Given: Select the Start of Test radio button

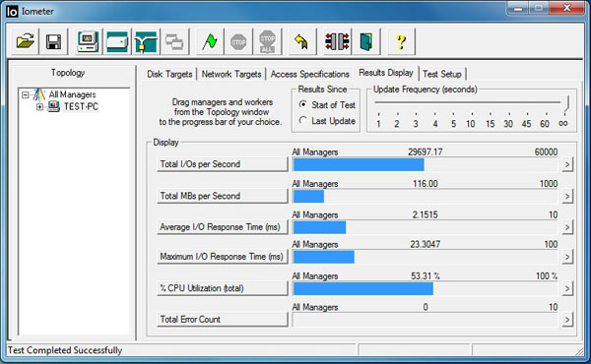Looking at the screenshot, I should pos(303,104).
